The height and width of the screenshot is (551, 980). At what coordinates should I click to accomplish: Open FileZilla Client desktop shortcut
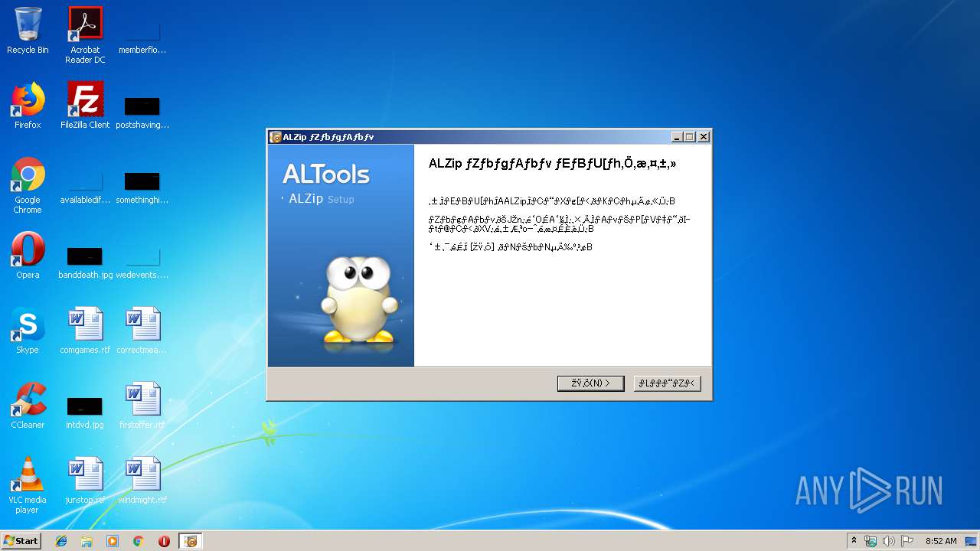click(85, 106)
